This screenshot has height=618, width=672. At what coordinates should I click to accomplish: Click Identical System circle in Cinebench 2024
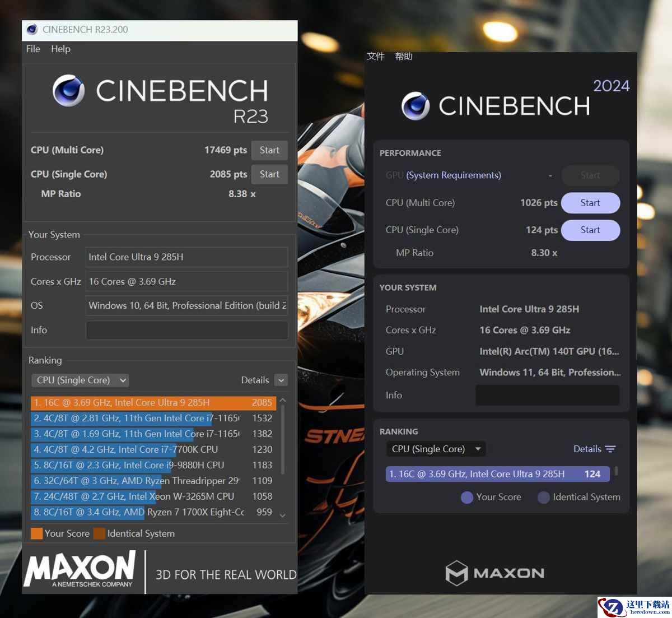[543, 497]
